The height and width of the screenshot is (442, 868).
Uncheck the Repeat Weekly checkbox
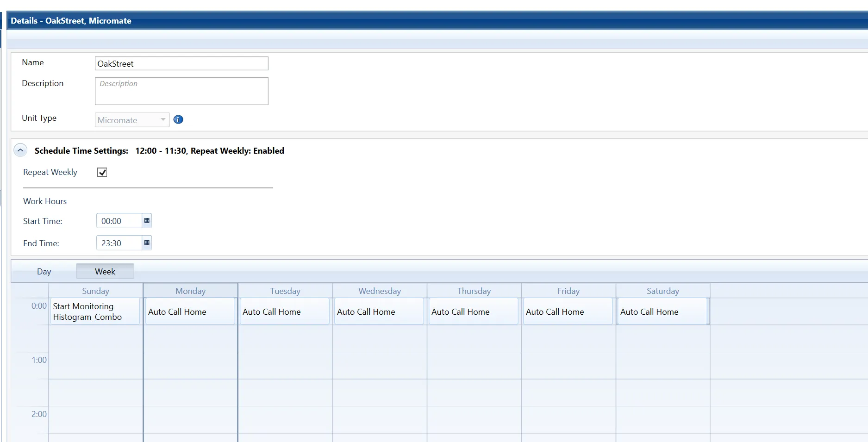click(102, 172)
